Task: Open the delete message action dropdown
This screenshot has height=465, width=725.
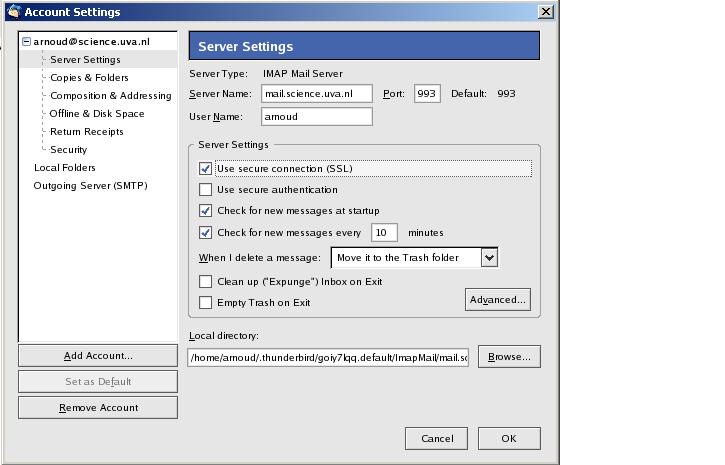Action: pos(488,258)
